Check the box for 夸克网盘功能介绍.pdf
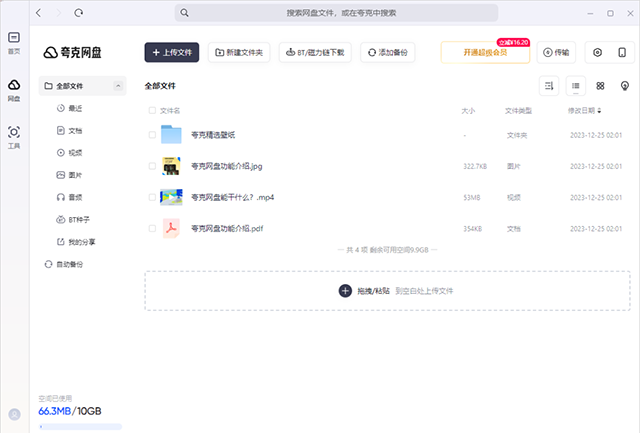The image size is (640, 433). coord(152,228)
